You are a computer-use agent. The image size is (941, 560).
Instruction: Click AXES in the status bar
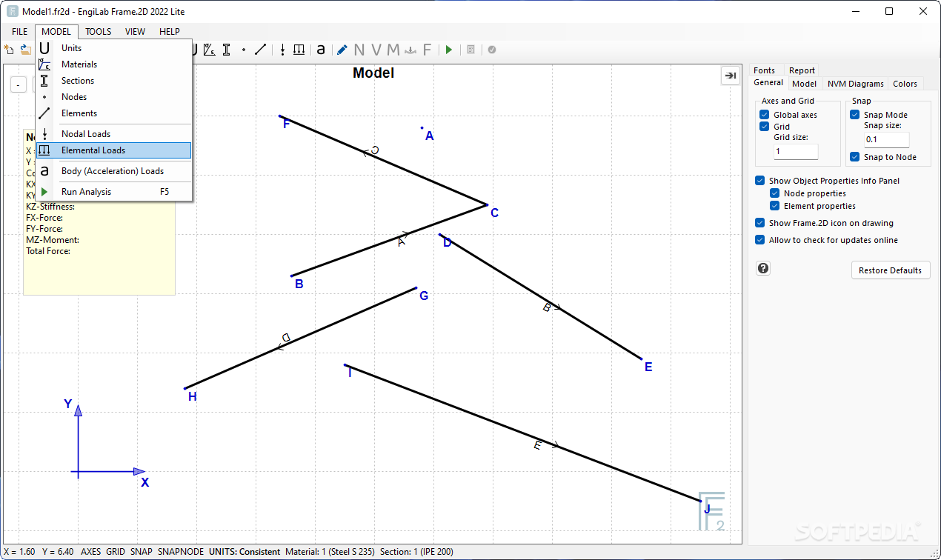tap(91, 552)
